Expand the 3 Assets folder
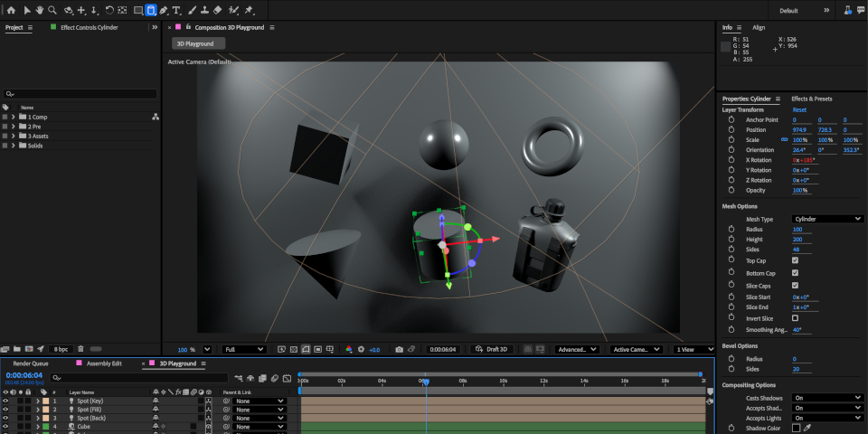The height and width of the screenshot is (434, 868). point(14,136)
